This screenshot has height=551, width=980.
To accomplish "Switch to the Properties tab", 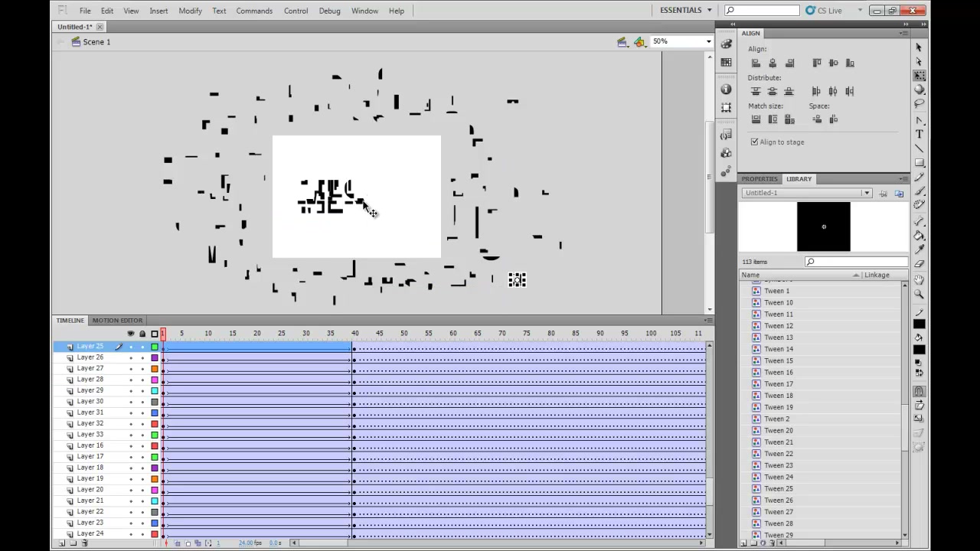I will tap(759, 179).
